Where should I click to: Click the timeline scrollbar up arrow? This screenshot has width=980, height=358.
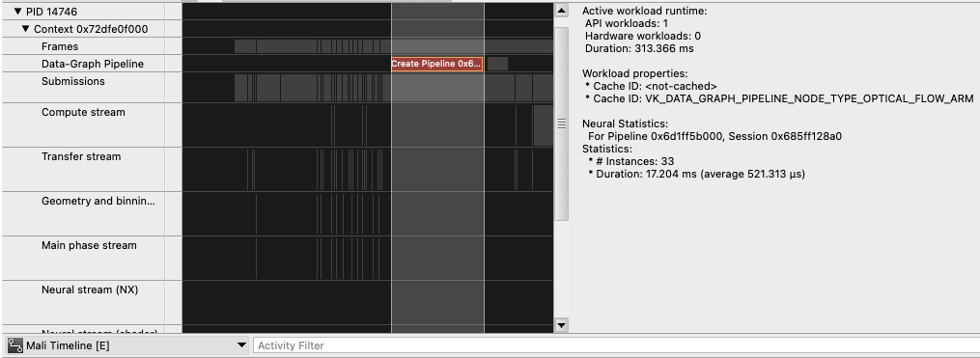pyautogui.click(x=561, y=10)
